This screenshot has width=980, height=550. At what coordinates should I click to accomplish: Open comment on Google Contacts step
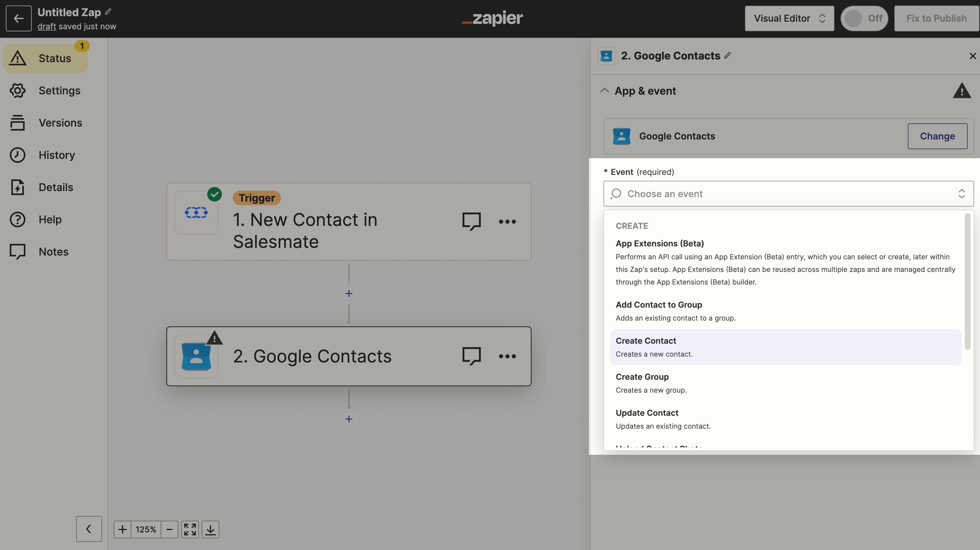[x=472, y=356]
